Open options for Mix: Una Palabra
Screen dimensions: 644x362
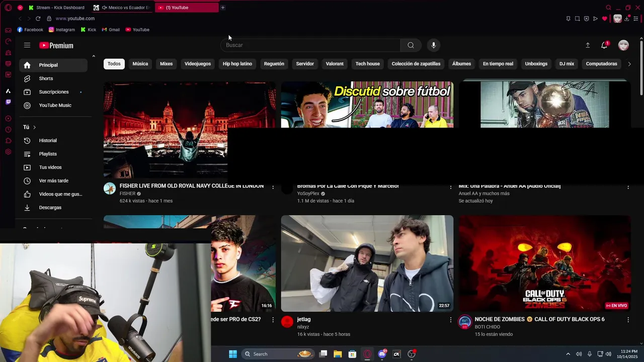[x=628, y=187]
